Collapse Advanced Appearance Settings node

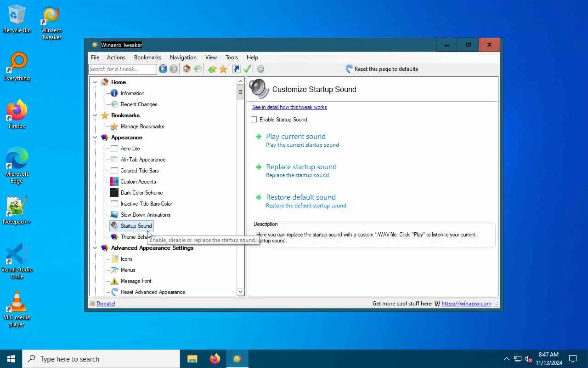[x=95, y=248]
